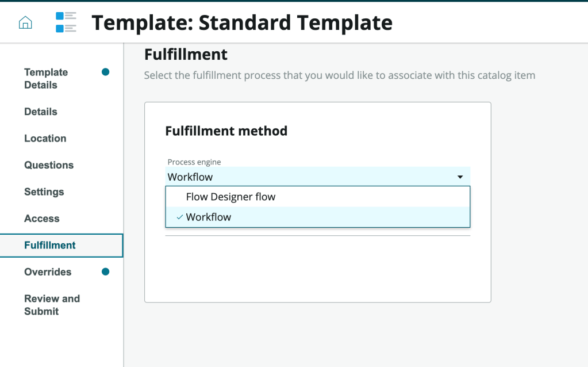Click the Template: Standard Template title
This screenshot has height=367, width=588.
[242, 22]
